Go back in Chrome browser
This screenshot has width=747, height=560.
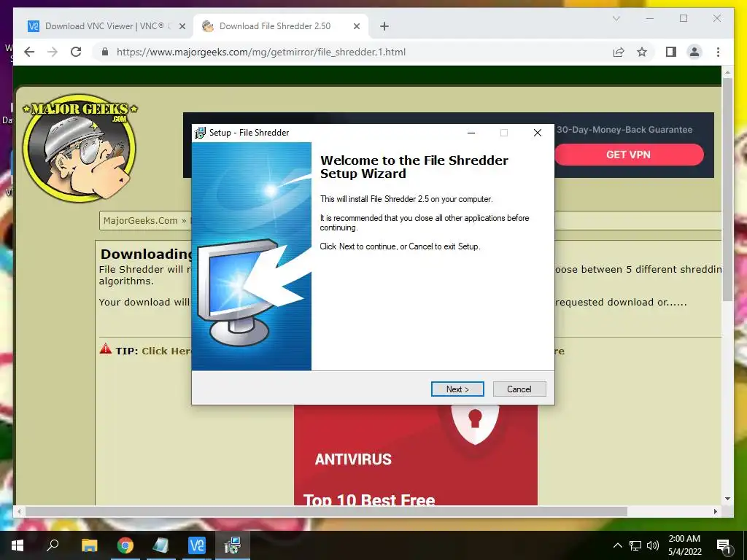coord(29,52)
